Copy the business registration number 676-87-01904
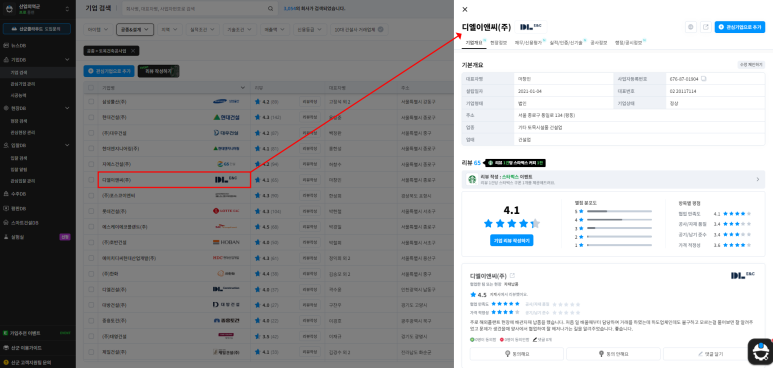This screenshot has height=368, width=773. coord(704,79)
